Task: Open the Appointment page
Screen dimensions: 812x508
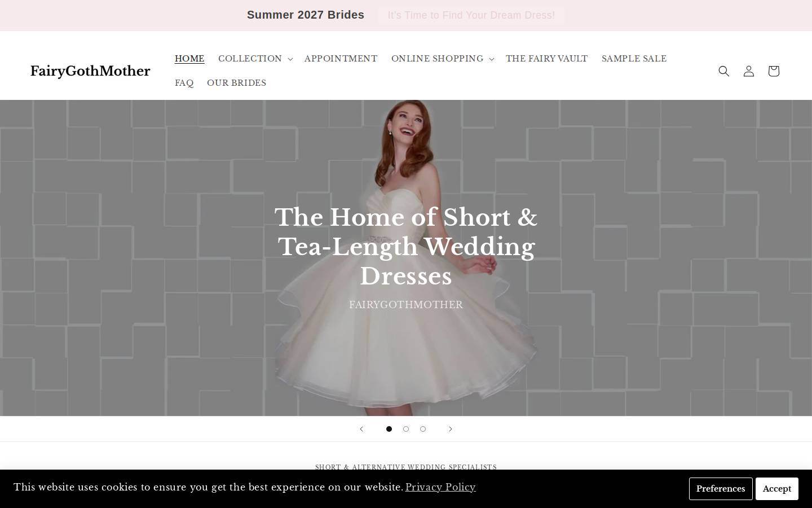Action: 341,59
